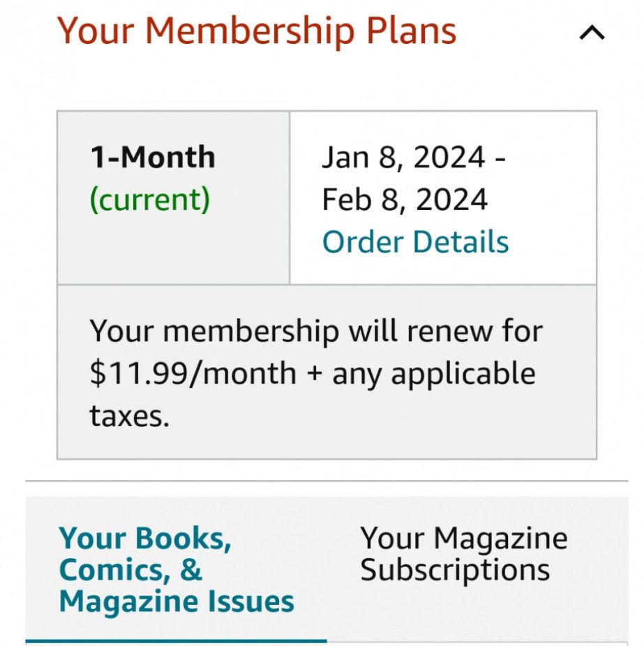Screen dimensions: 644x646
Task: Switch to Your Magazine Subscriptions tab
Action: click(463, 555)
